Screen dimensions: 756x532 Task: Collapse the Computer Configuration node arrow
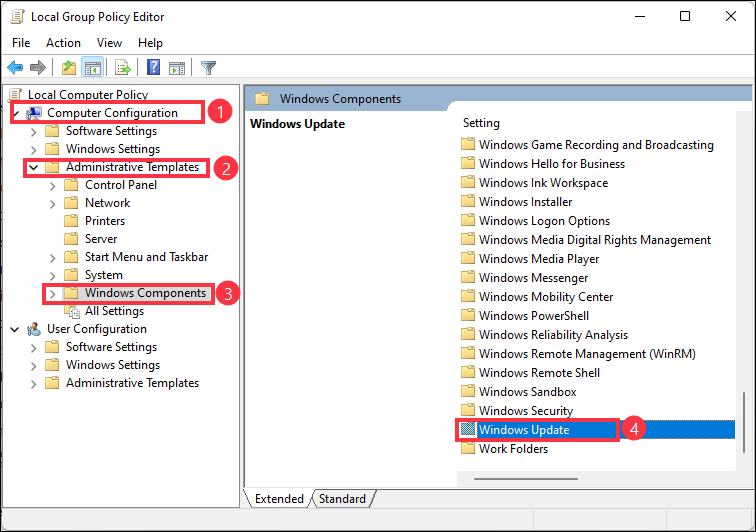pos(16,114)
